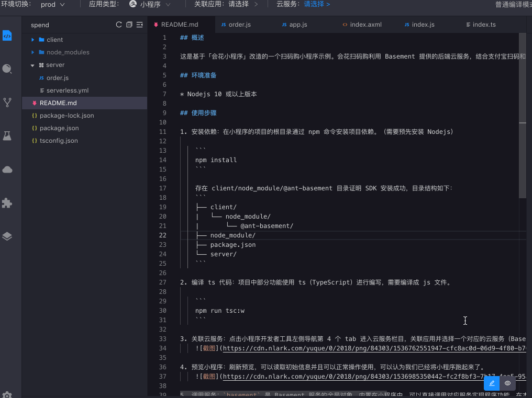This screenshot has height=398, width=532.
Task: Click the 云服务 请选择 link
Action: pyautogui.click(x=317, y=4)
